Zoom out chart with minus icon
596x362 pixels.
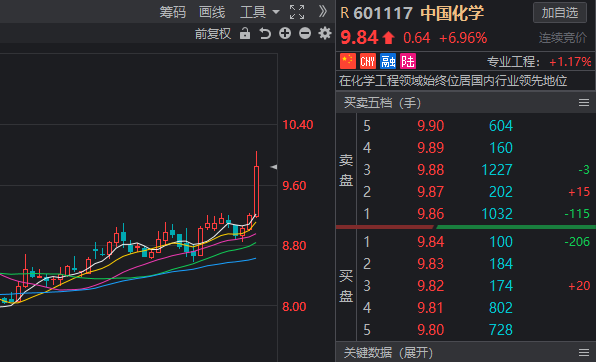coord(305,33)
